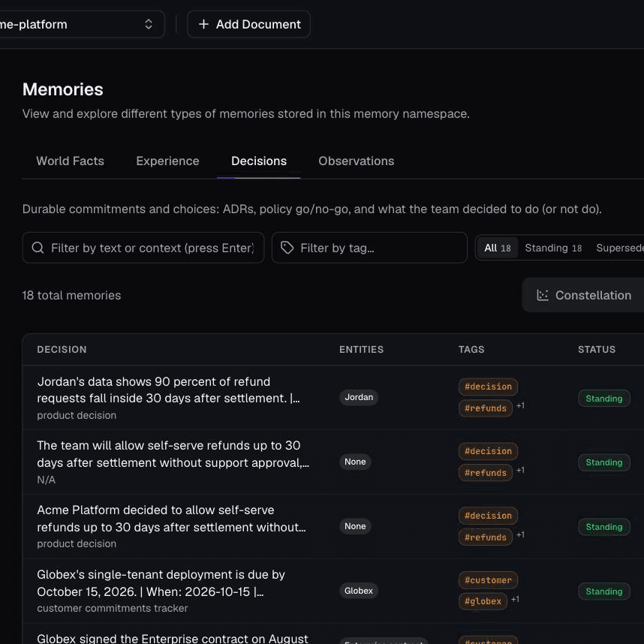644x644 pixels.
Task: Expand +1 tags in Acme Platform row
Action: pyautogui.click(x=520, y=534)
